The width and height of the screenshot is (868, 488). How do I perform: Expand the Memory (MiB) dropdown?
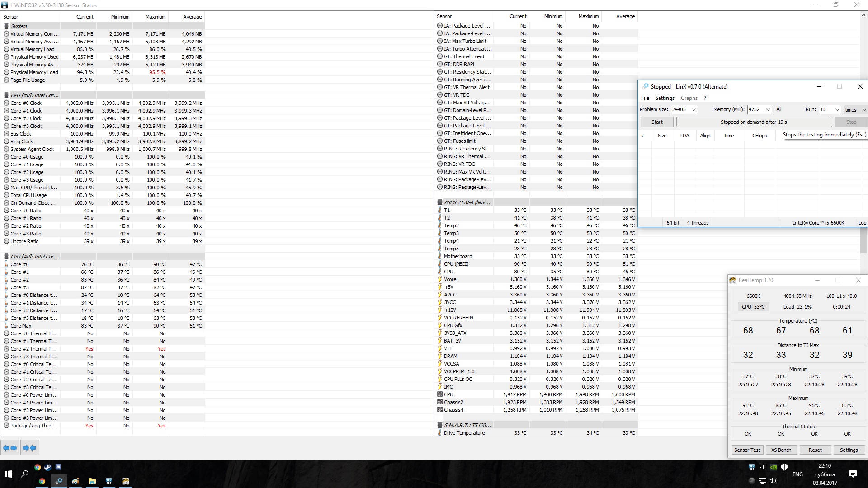[768, 110]
